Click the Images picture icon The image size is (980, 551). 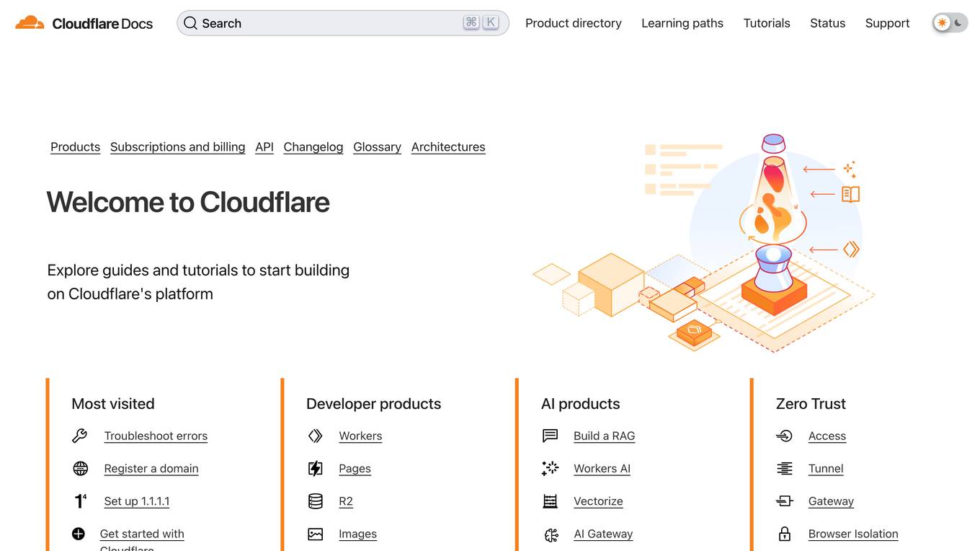[315, 534]
